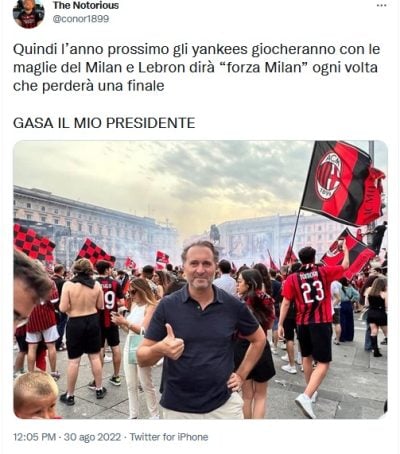Click the equestrian statue in photo background

pyautogui.click(x=215, y=234)
